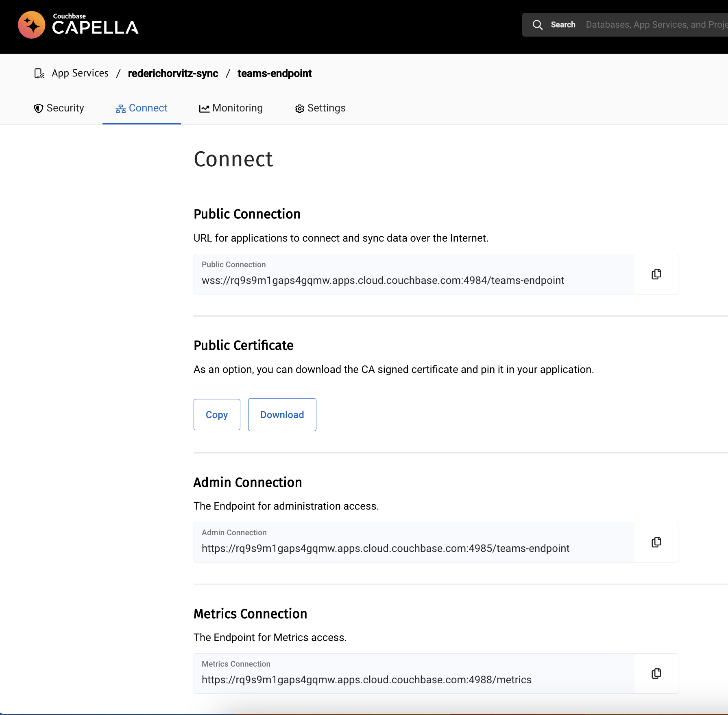The width and height of the screenshot is (728, 715).
Task: Click the magnifying glass in the search bar
Action: tap(537, 24)
